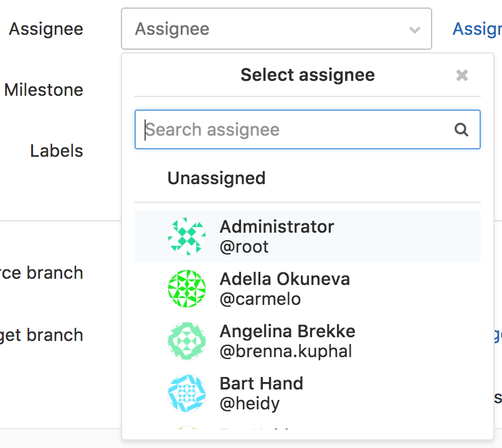Click Administrator's avatar icon
Screen dimensions: 502x448
click(x=187, y=236)
